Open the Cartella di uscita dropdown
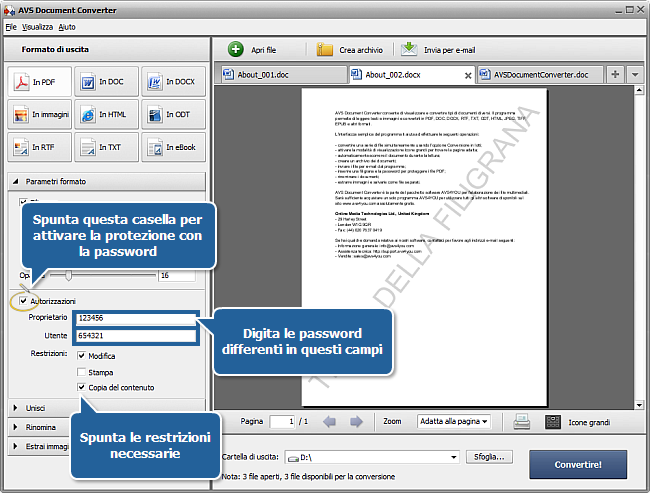 [372, 457]
